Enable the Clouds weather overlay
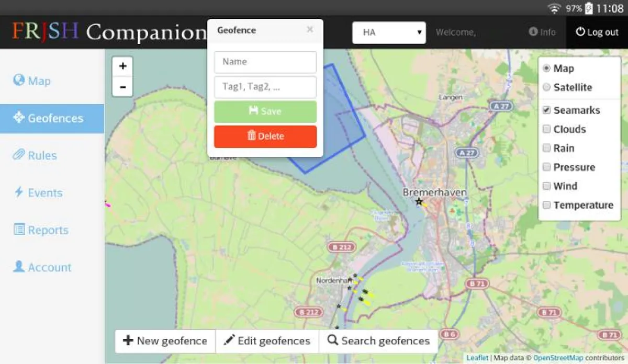This screenshot has width=628, height=364. (546, 129)
